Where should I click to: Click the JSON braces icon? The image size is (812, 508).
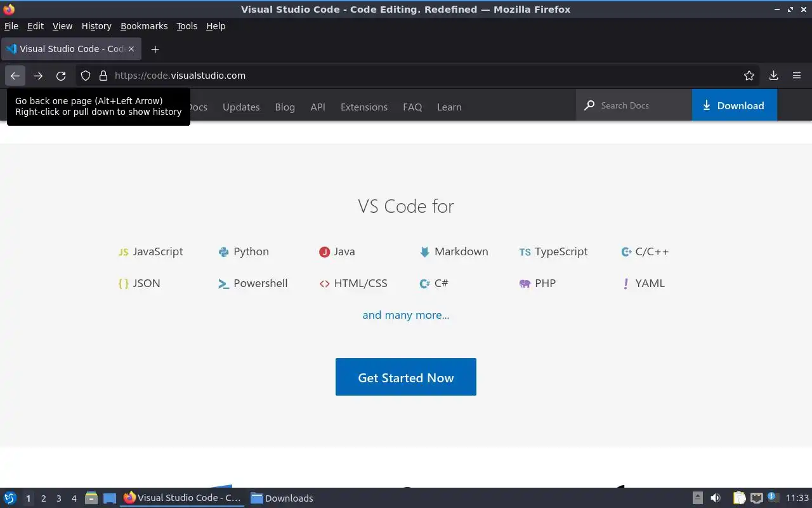(124, 284)
